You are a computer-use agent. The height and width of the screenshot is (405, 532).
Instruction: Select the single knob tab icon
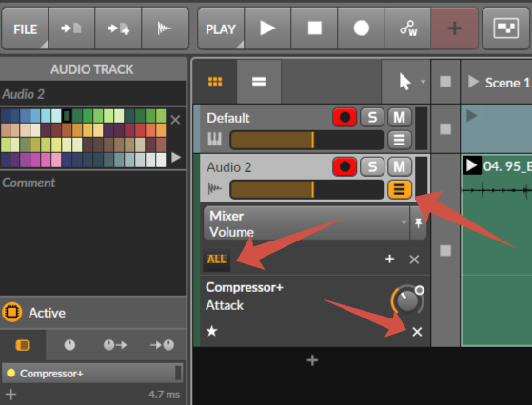69,345
